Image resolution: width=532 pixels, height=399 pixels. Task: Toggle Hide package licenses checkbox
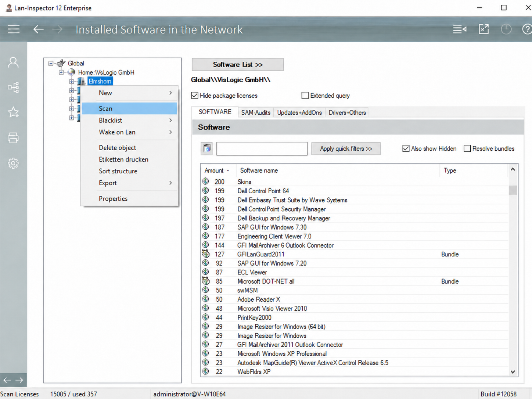[x=195, y=96]
